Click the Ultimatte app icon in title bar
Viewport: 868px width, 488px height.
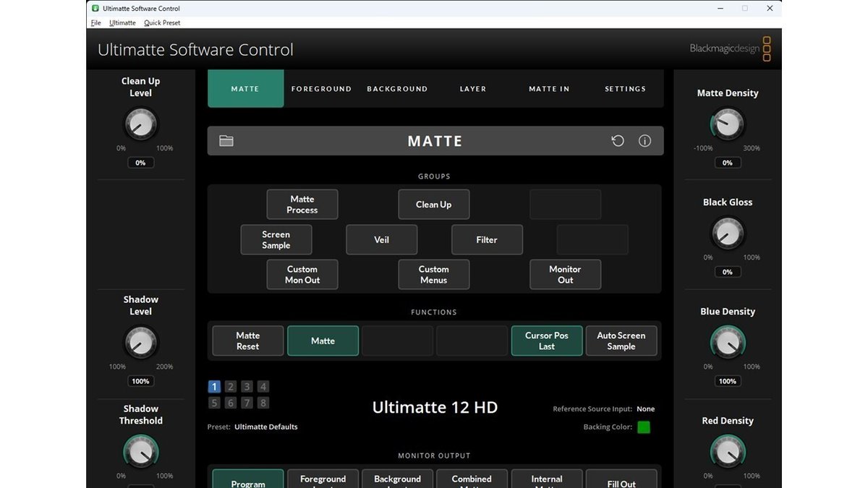pyautogui.click(x=95, y=8)
